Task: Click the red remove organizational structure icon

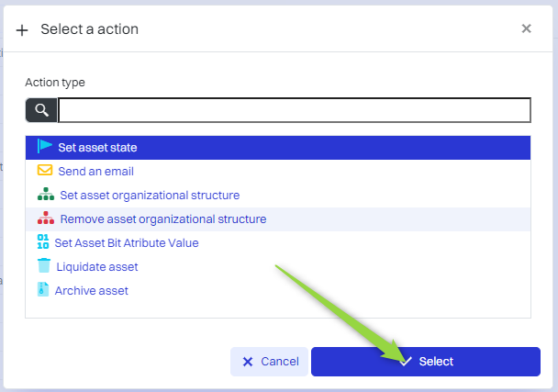Action: click(45, 218)
